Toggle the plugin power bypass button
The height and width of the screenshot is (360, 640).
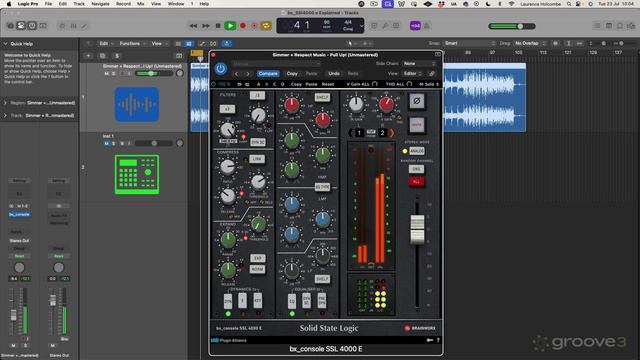220,69
